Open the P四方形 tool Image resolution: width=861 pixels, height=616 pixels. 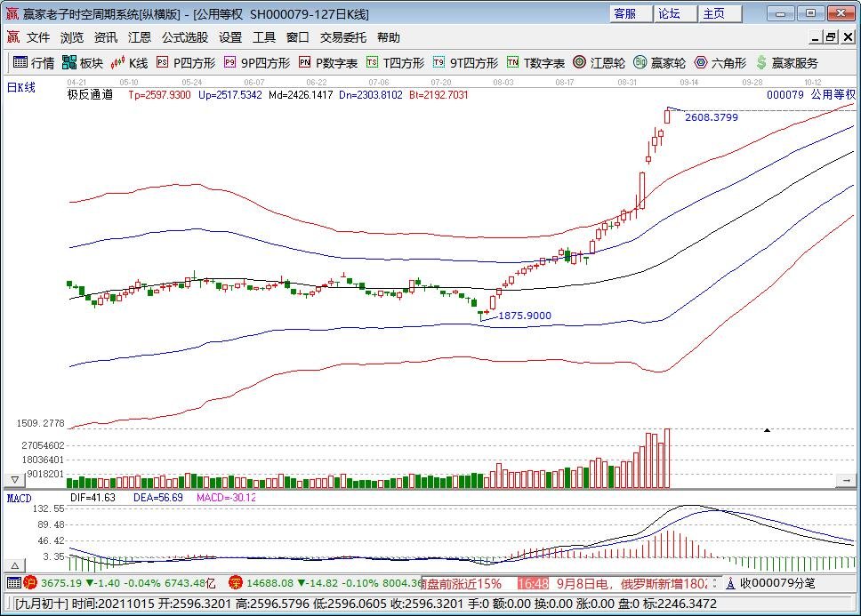(x=186, y=63)
